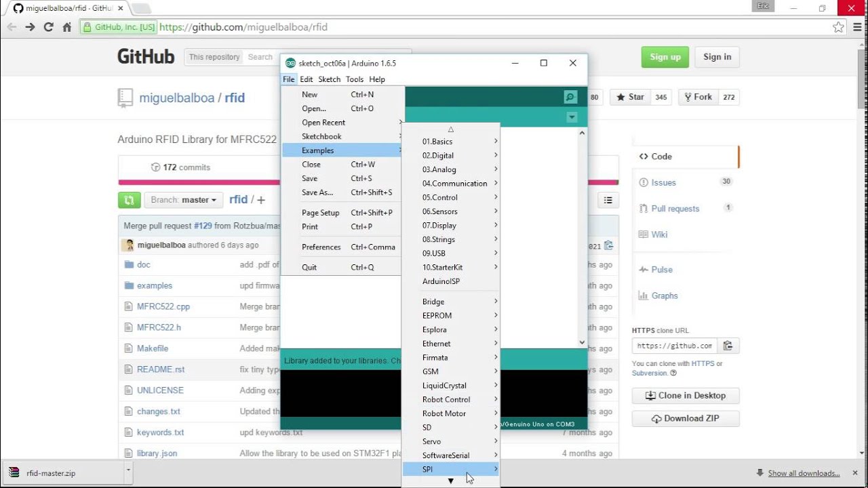Click Clone in Desktop button
The height and width of the screenshot is (488, 868).
(686, 395)
